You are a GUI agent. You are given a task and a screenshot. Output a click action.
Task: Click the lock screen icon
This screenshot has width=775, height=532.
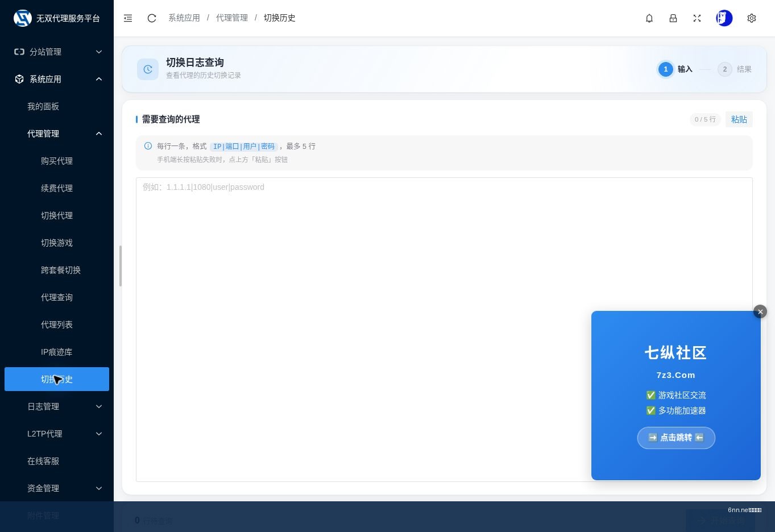pos(673,18)
